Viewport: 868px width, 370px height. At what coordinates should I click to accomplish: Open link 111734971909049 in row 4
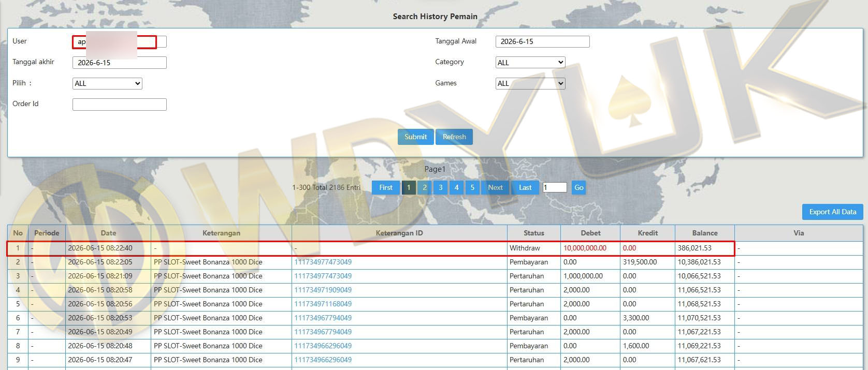click(323, 290)
